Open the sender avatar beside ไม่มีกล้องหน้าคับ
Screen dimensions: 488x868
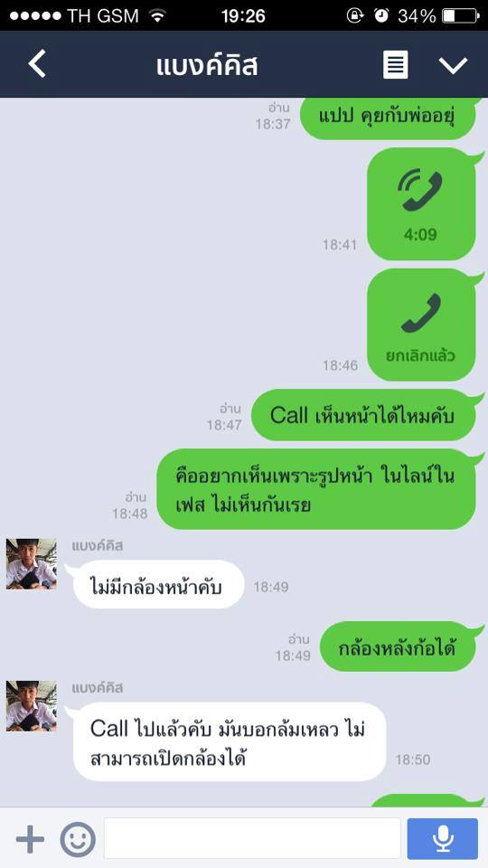coord(31,563)
